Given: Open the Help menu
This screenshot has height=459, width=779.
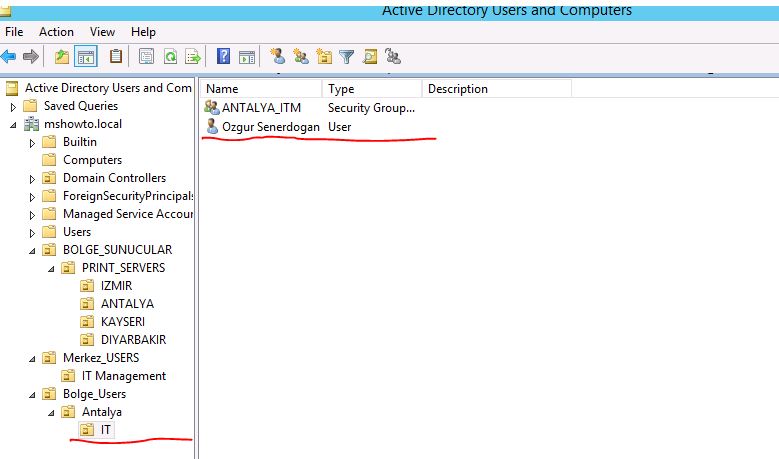Looking at the screenshot, I should 143,32.
